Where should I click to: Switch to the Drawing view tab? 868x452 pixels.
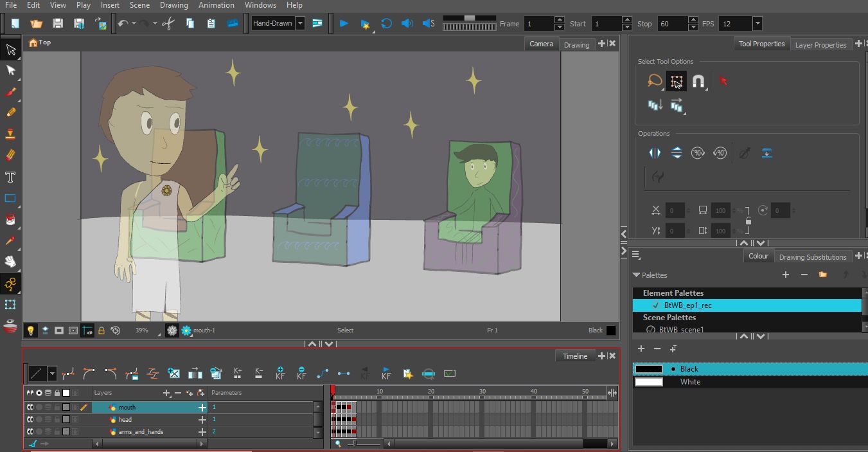point(576,44)
